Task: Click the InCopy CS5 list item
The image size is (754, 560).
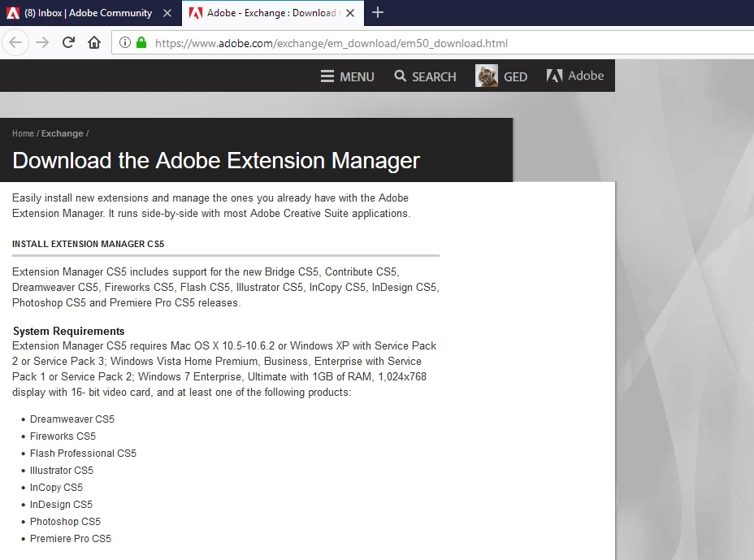Action: point(56,488)
